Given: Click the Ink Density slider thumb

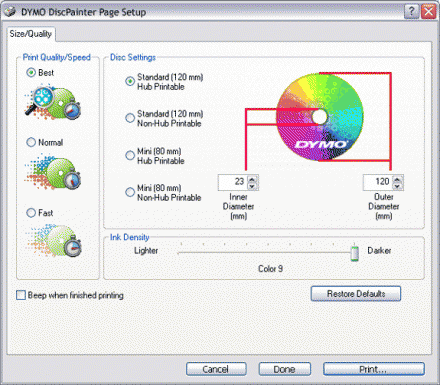Looking at the screenshot, I should [355, 253].
